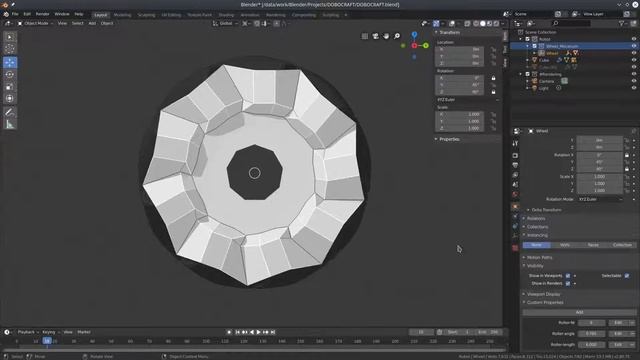Collapse the Robot collection tree

point(521,39)
